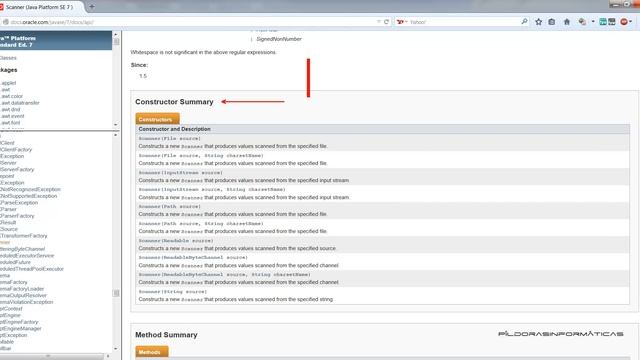Click the chat bubbles toolbar icon
The height and width of the screenshot is (360, 640).
pyautogui.click(x=582, y=22)
